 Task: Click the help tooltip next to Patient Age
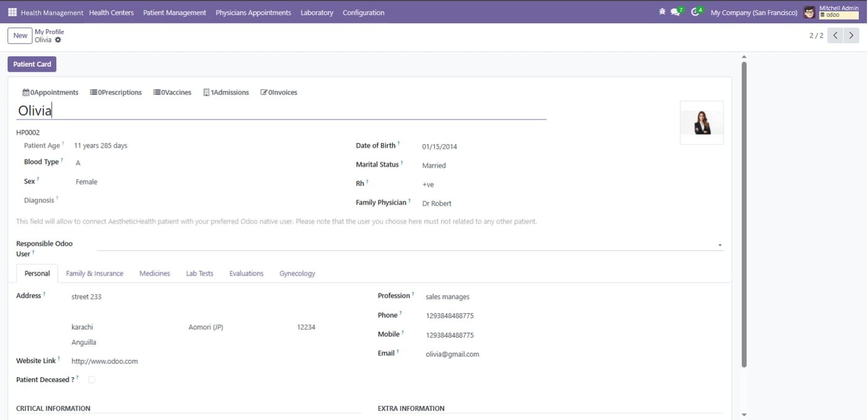coord(63,143)
